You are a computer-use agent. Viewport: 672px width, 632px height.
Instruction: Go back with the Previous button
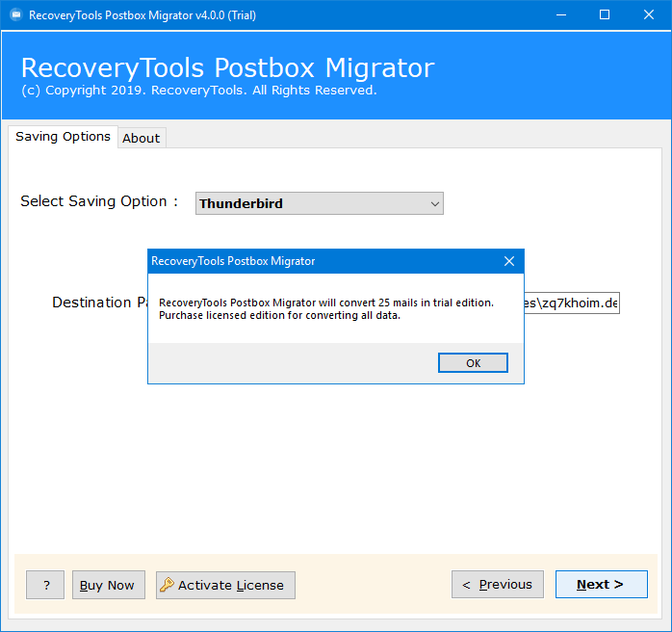click(x=497, y=584)
